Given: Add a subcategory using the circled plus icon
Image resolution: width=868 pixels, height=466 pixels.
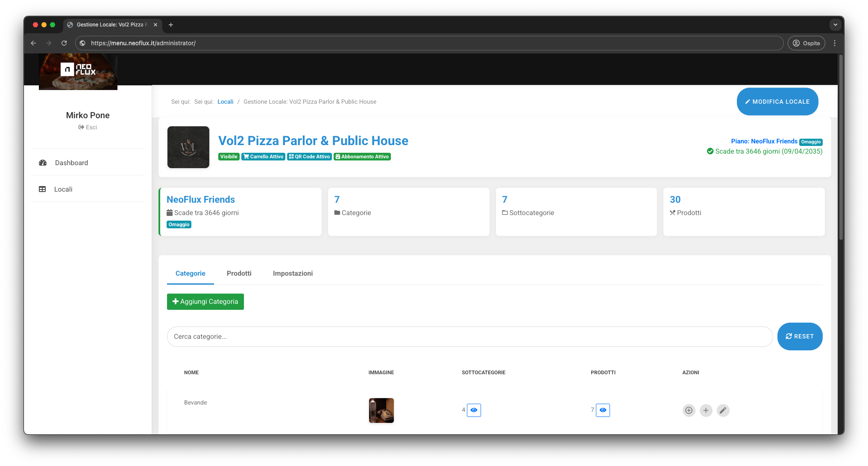Looking at the screenshot, I should pos(689,411).
